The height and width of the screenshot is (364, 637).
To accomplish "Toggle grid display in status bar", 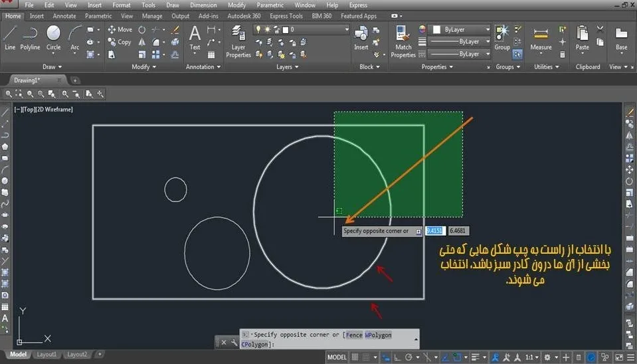I will tap(355, 357).
